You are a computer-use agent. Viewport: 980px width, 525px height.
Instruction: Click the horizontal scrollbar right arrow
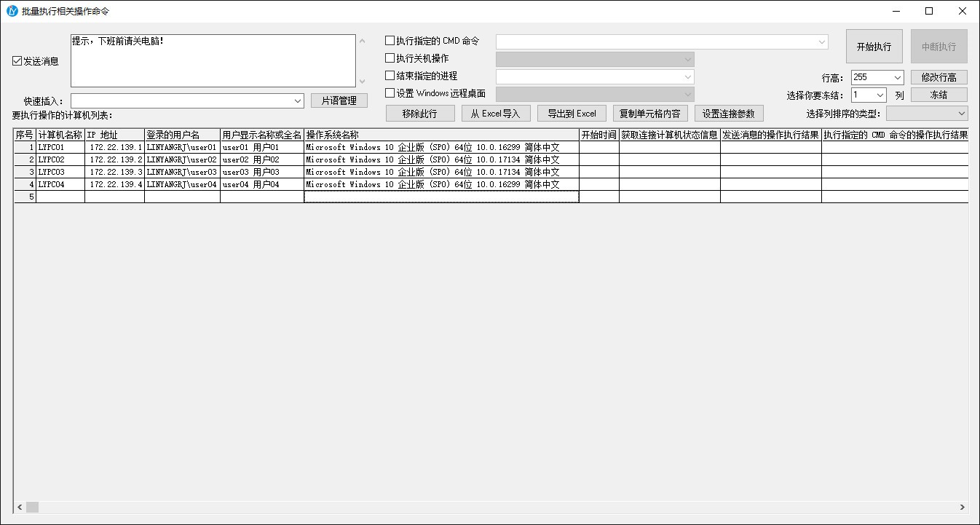click(962, 508)
